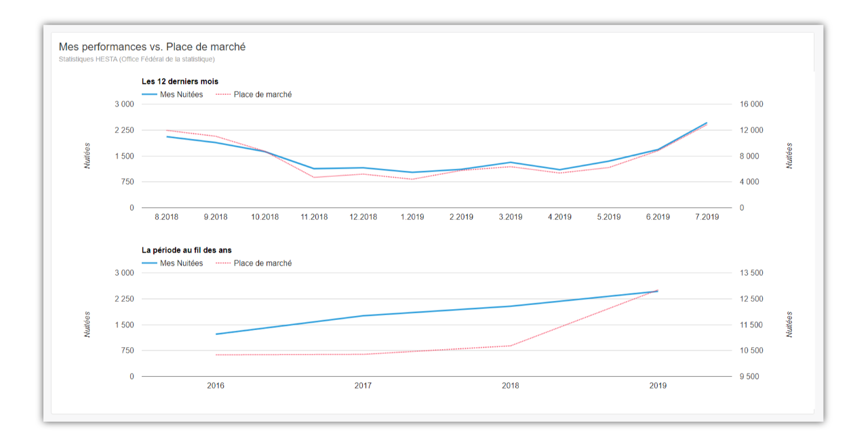Select the 7.2019 x-axis label

[707, 218]
